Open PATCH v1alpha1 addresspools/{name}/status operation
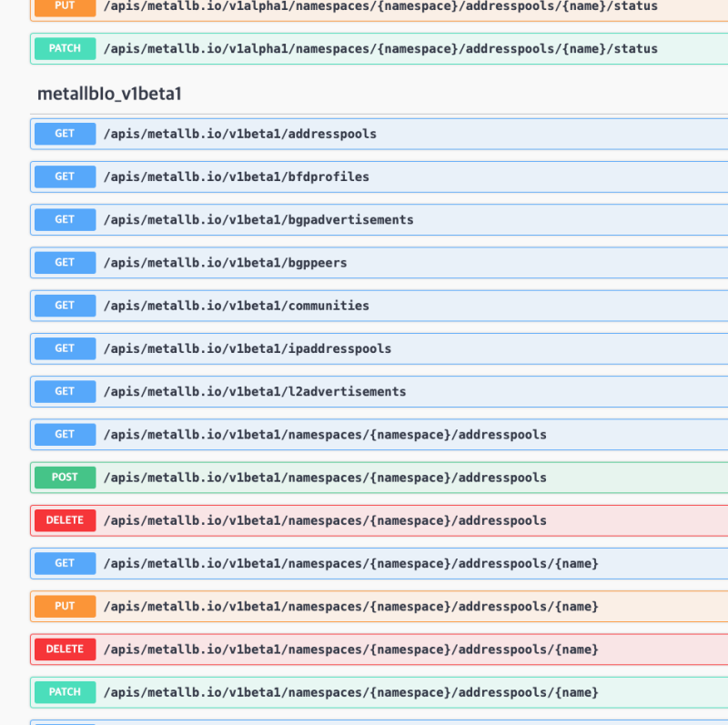The width and height of the screenshot is (728, 725). 379,48
